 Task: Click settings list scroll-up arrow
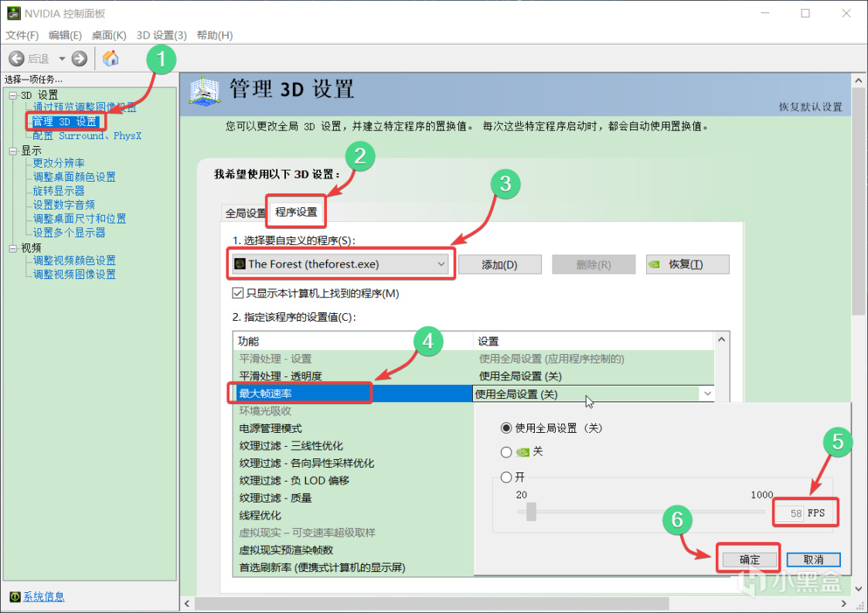click(721, 339)
